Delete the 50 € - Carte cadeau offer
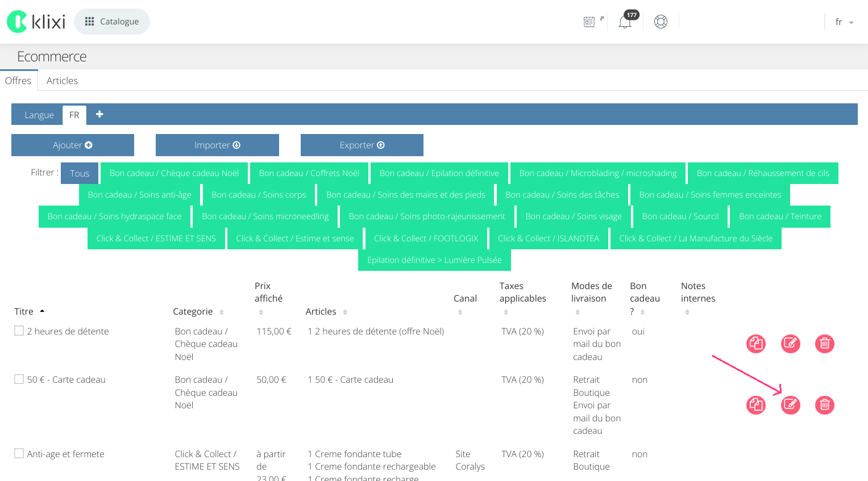This screenshot has height=481, width=868. (825, 405)
